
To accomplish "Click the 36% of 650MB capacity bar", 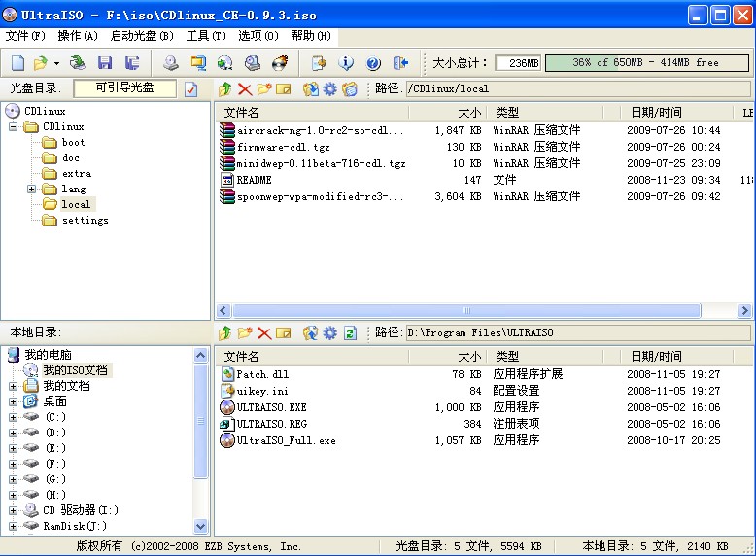I will click(647, 62).
